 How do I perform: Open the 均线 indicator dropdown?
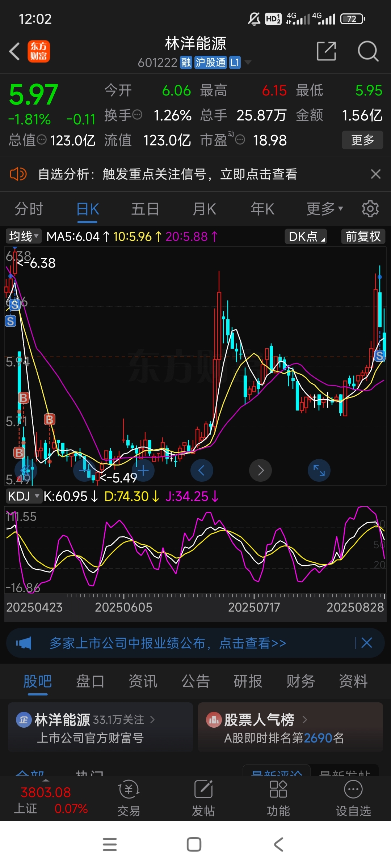point(23,236)
